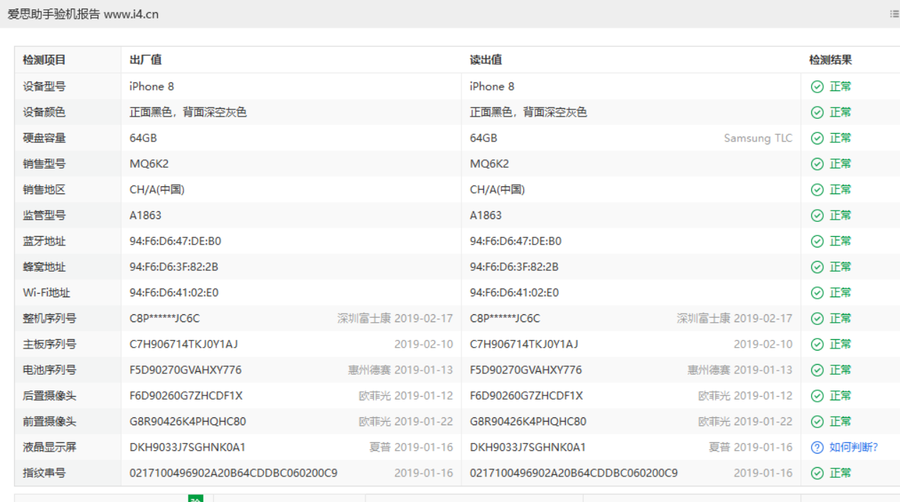Select the 设备型号 row label

[44, 87]
